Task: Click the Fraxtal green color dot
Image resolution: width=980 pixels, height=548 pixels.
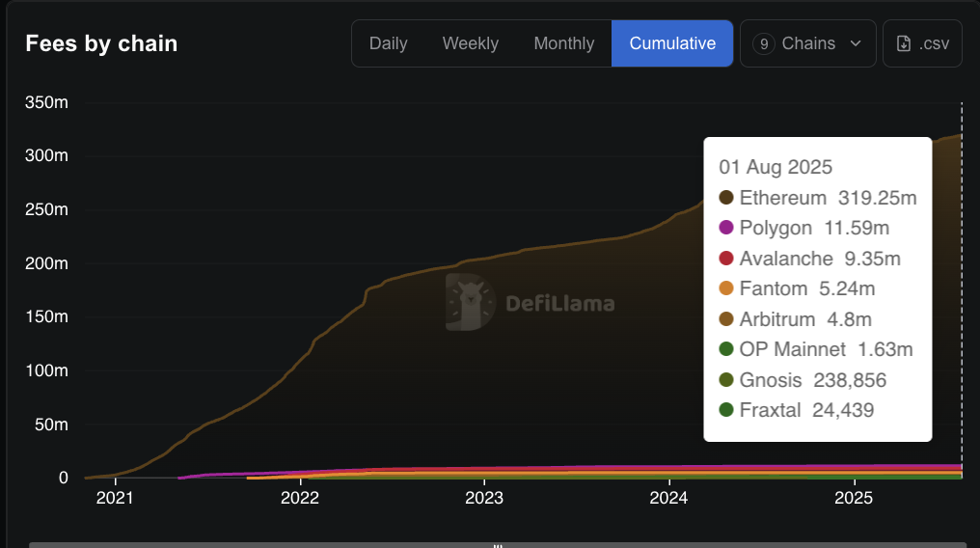Action: click(x=725, y=410)
